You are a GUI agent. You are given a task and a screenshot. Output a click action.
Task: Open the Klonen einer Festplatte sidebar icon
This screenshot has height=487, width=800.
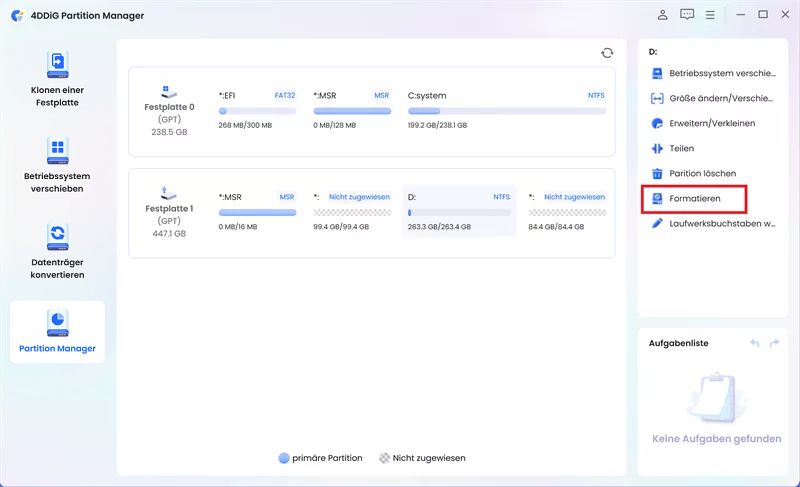tap(58, 64)
